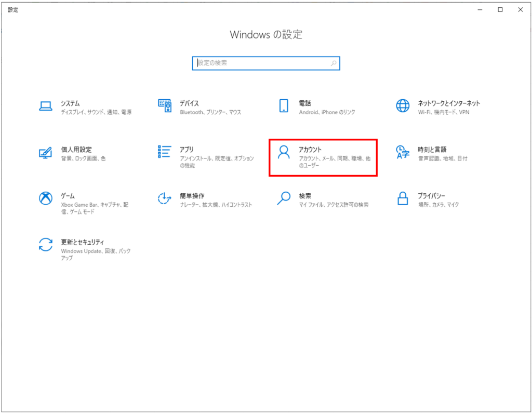Viewport: 532px width, 413px height.
Task: Open the 時刻と言語 clock-letter icon
Action: [403, 152]
